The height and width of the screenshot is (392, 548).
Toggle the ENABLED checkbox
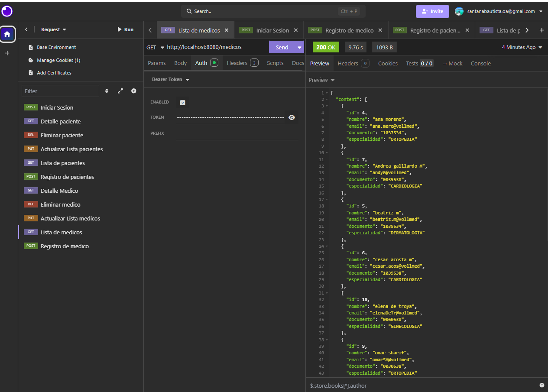(x=182, y=103)
